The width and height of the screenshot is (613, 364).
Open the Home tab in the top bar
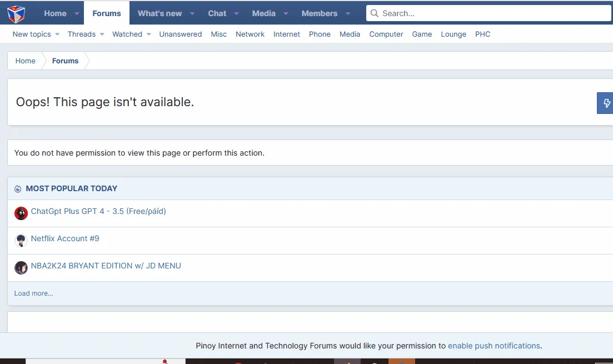click(55, 13)
